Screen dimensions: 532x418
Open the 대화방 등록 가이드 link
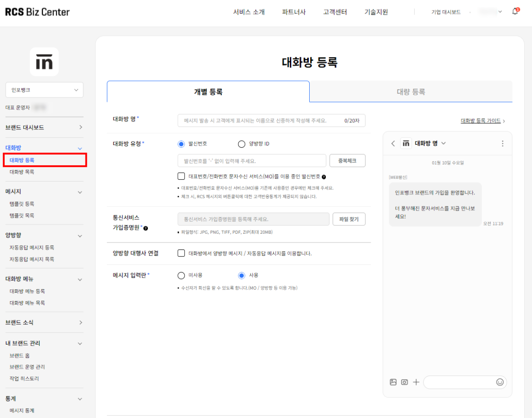coord(481,121)
